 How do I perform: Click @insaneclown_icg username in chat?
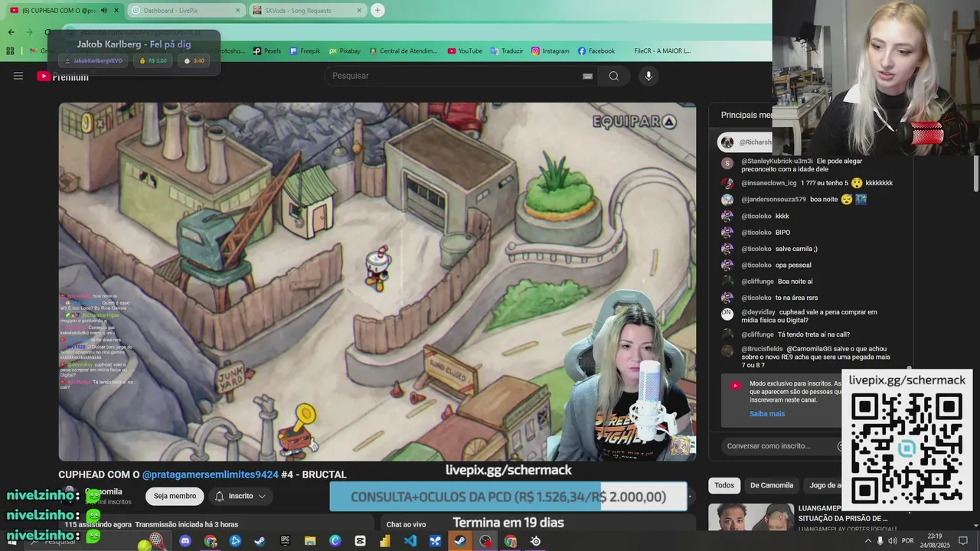pos(769,183)
